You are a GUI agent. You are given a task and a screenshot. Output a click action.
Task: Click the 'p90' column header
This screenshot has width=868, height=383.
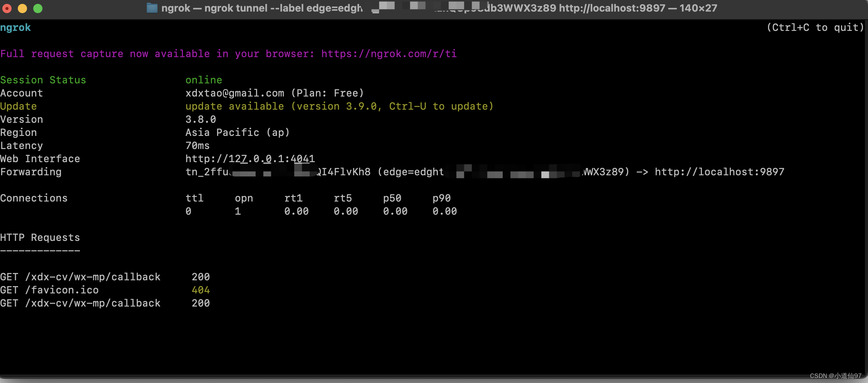[442, 198]
